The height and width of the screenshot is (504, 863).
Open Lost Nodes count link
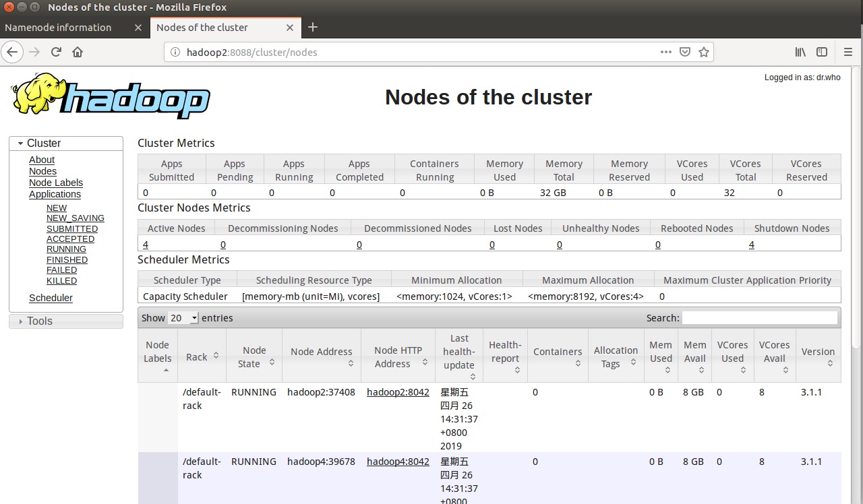tap(492, 245)
